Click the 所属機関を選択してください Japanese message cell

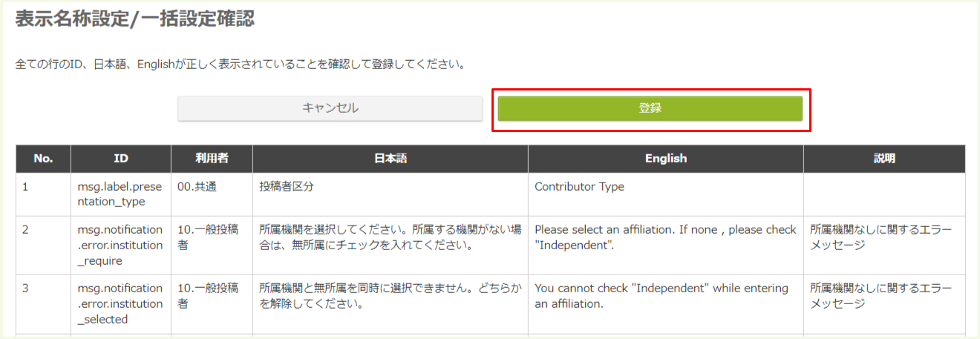[x=388, y=237]
